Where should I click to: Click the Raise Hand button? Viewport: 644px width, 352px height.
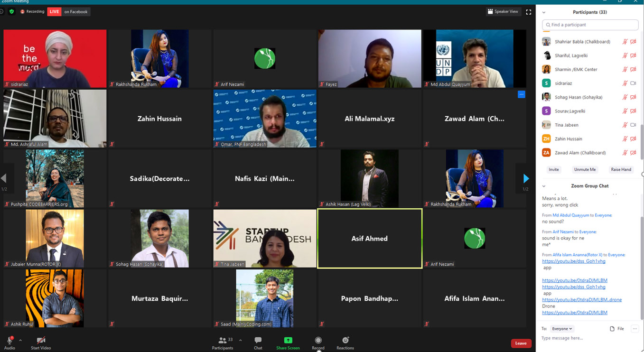click(x=621, y=169)
